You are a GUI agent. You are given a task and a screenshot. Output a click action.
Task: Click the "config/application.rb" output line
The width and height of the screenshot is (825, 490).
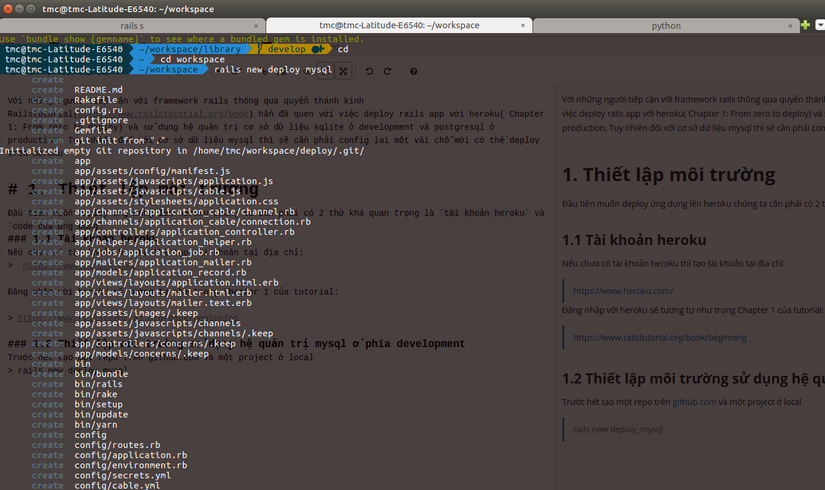[x=130, y=455]
